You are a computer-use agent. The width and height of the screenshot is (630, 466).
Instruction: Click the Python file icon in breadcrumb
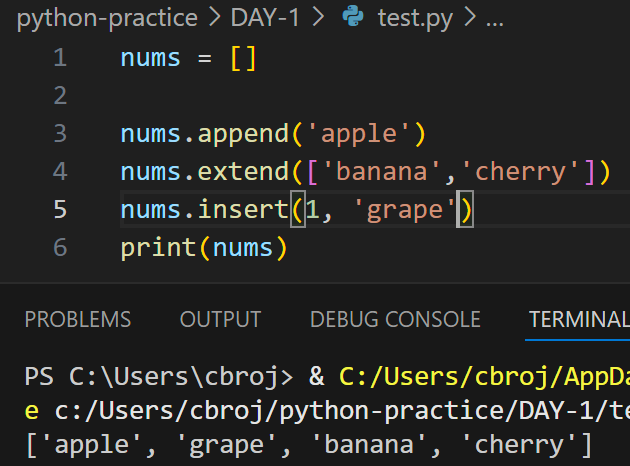point(353,16)
